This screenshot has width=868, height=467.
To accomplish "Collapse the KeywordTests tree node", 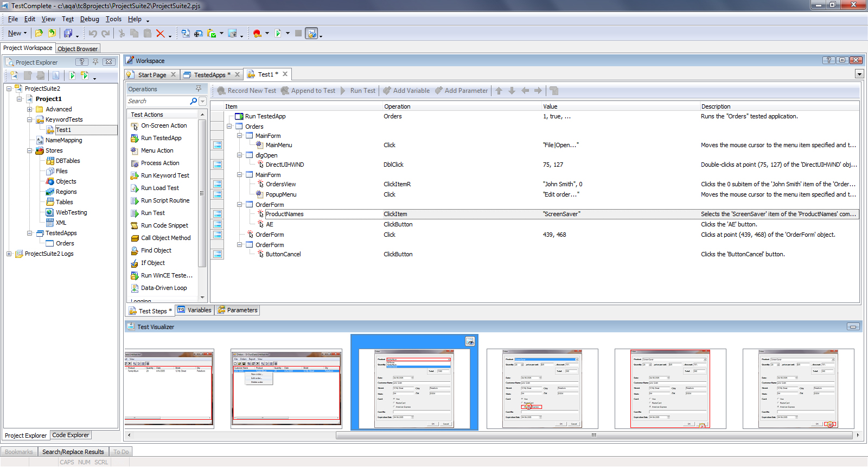I will tap(30, 120).
